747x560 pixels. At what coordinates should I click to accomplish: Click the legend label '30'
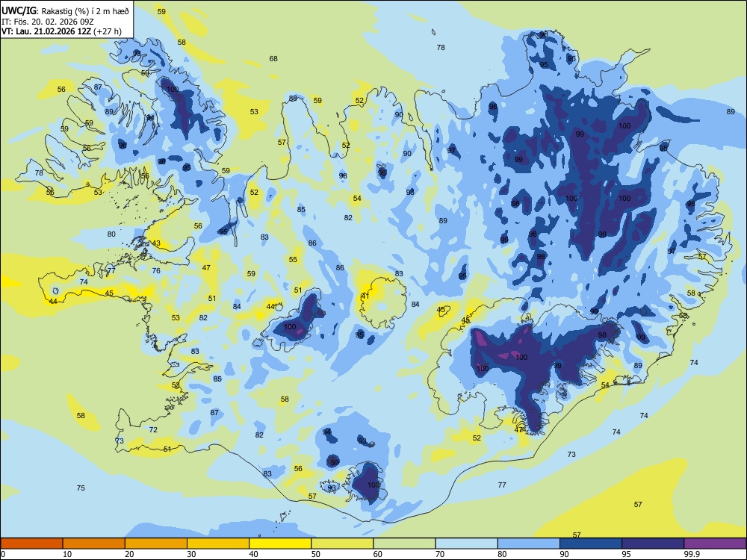click(x=191, y=554)
